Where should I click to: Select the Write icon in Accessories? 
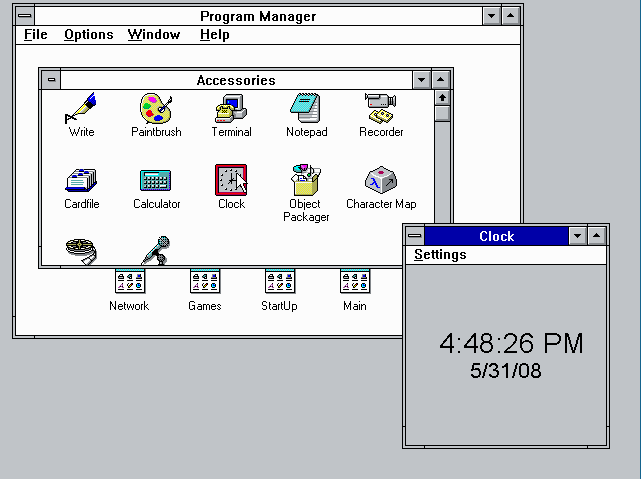click(x=81, y=108)
